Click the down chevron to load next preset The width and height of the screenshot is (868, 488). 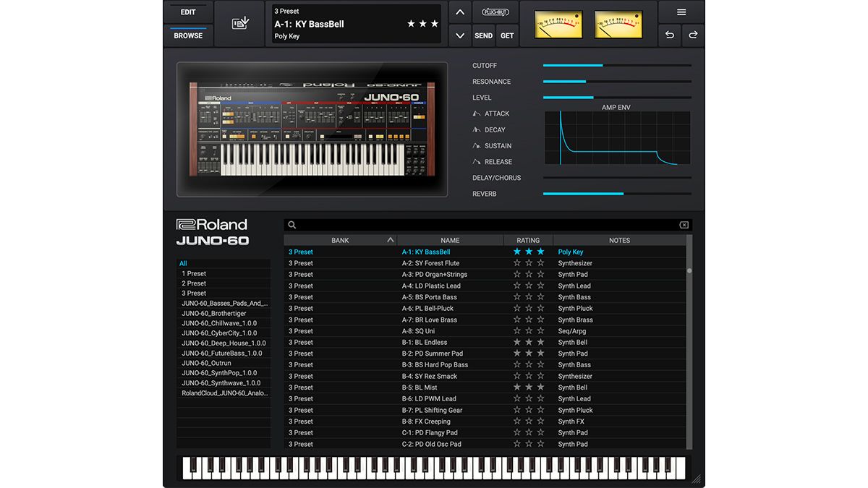pos(459,35)
